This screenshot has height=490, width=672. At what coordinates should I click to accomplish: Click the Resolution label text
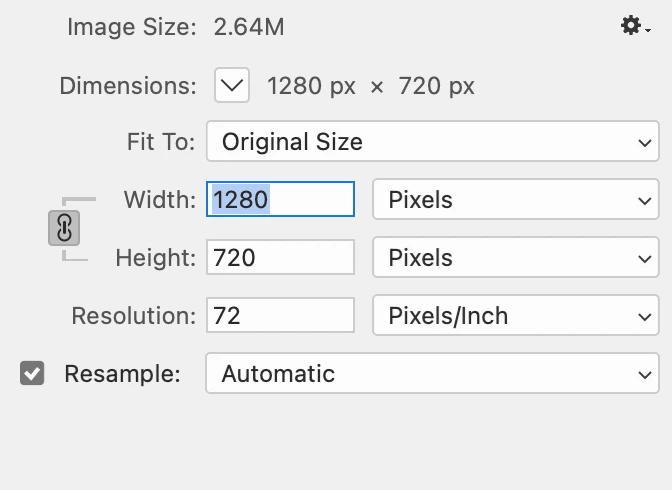click(x=134, y=316)
